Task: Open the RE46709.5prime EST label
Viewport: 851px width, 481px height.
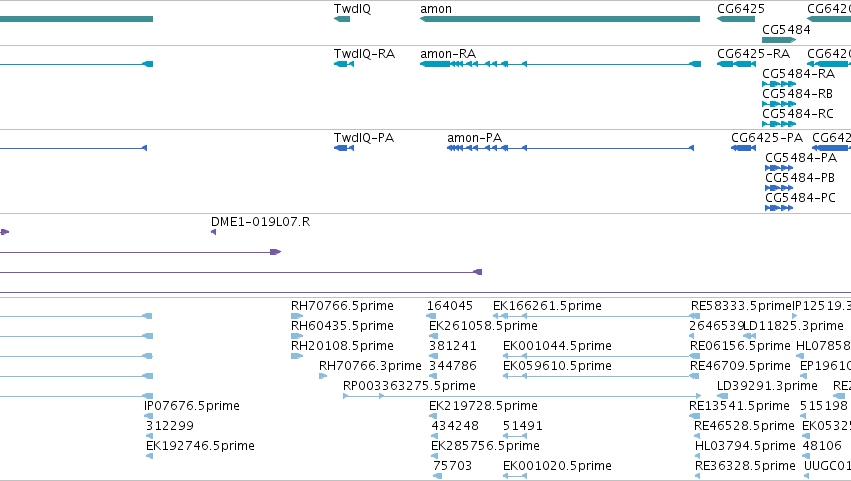Action: [740, 366]
